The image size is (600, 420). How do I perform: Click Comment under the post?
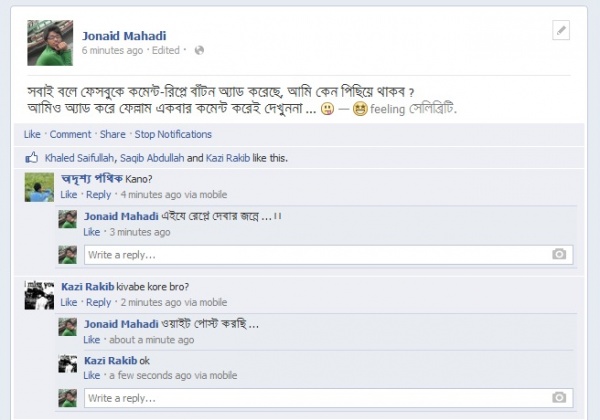coord(70,134)
